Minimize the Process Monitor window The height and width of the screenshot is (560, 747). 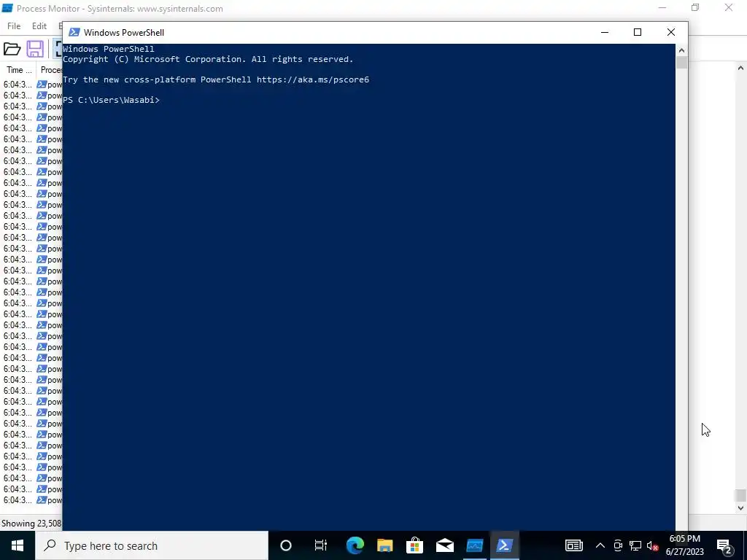coord(662,8)
